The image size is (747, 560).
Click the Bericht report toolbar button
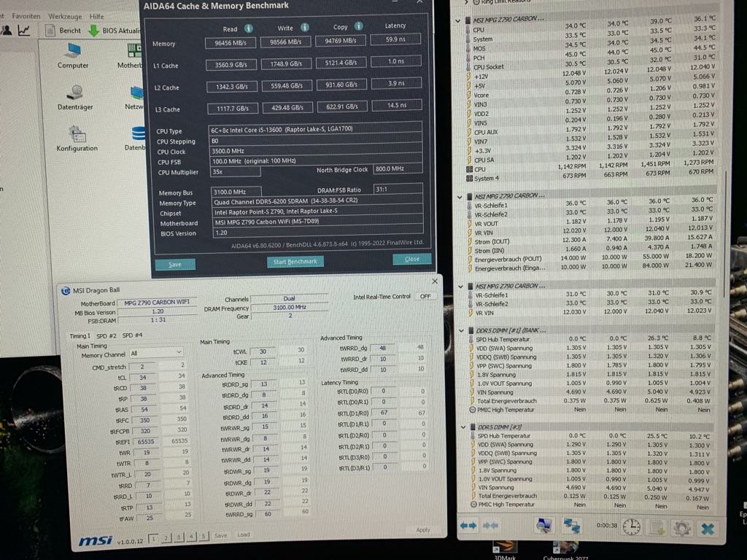coord(63,31)
